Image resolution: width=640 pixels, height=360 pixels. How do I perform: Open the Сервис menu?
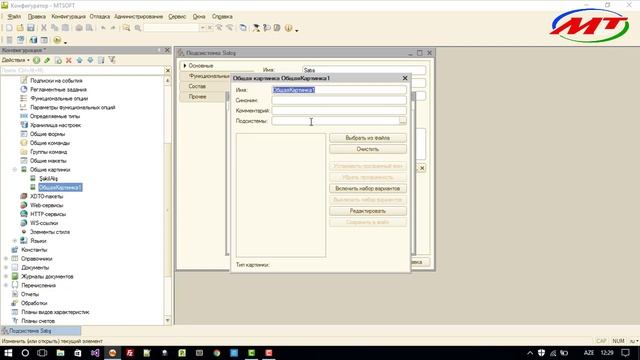point(177,17)
